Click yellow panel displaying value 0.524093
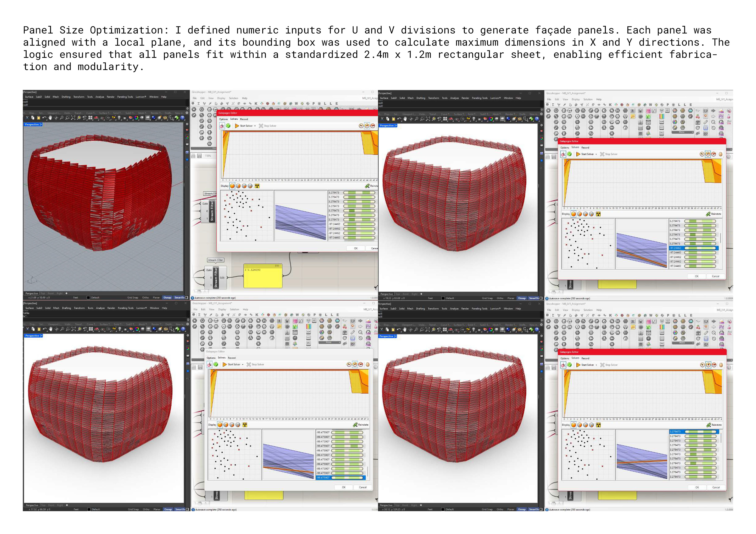 tap(263, 276)
